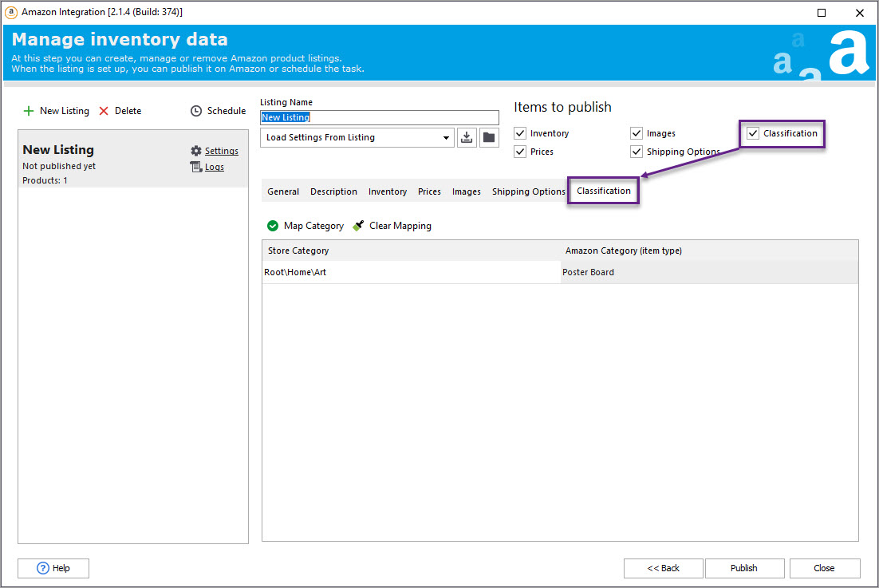879x588 pixels.
Task: Click the Clear Mapping brush icon
Action: [x=358, y=226]
